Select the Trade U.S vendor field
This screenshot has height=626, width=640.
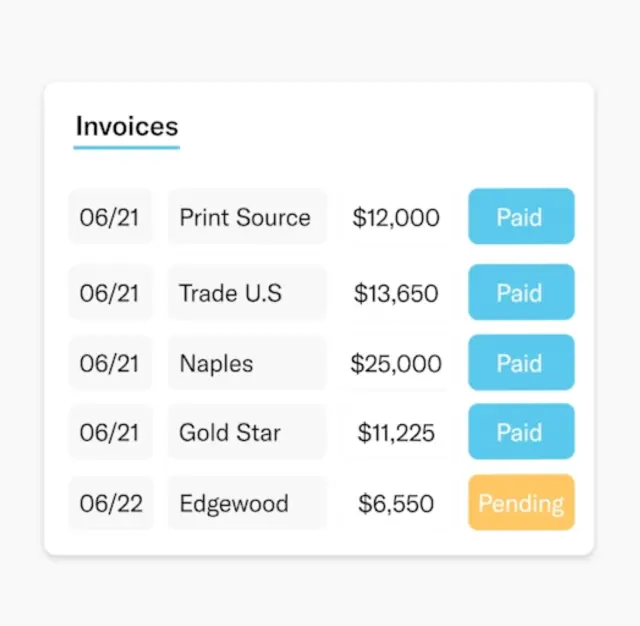coord(247,292)
